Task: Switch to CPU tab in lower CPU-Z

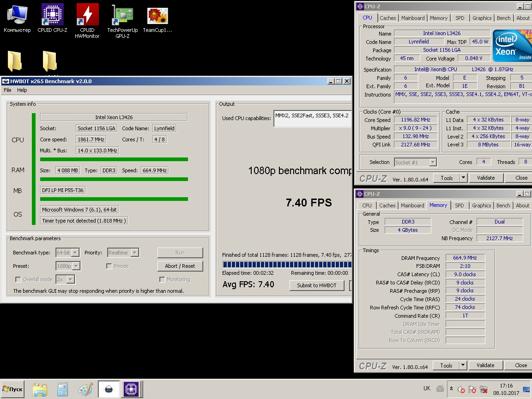Action: click(x=367, y=206)
